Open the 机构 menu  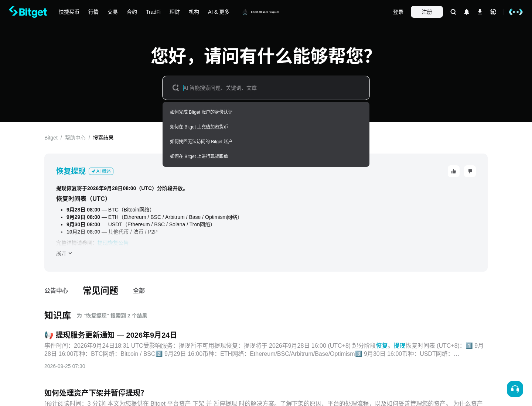194,12
